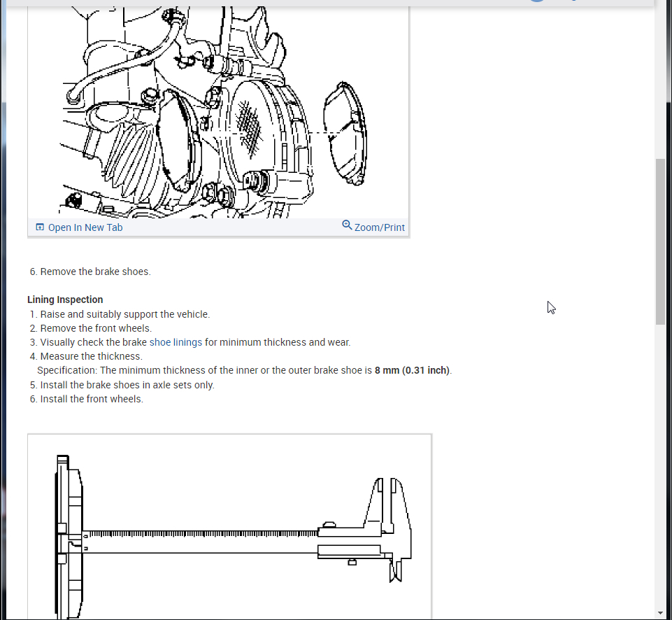Screen dimensions: 672x620
Task: Open brake diagram in new tab
Action: pyautogui.click(x=85, y=227)
